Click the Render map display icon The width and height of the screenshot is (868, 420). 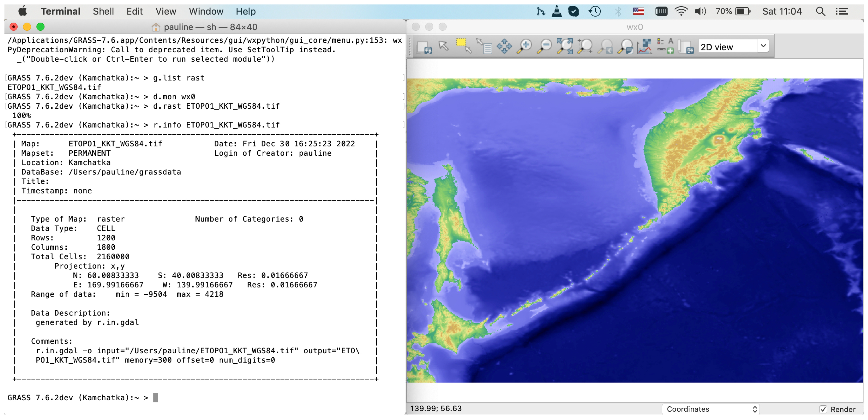coord(424,47)
